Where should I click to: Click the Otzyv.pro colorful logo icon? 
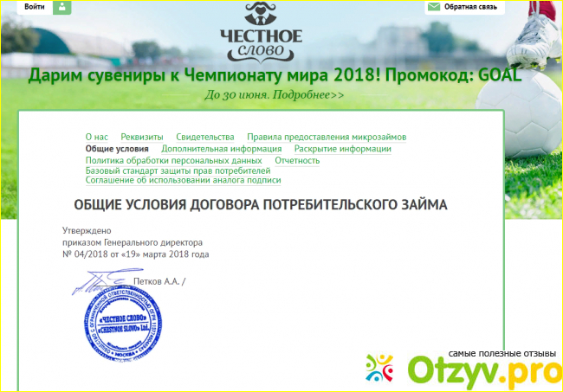pyautogui.click(x=379, y=369)
